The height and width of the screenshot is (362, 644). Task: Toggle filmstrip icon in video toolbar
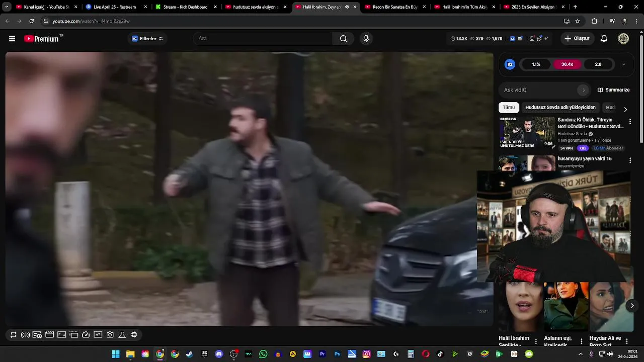[x=73, y=335]
